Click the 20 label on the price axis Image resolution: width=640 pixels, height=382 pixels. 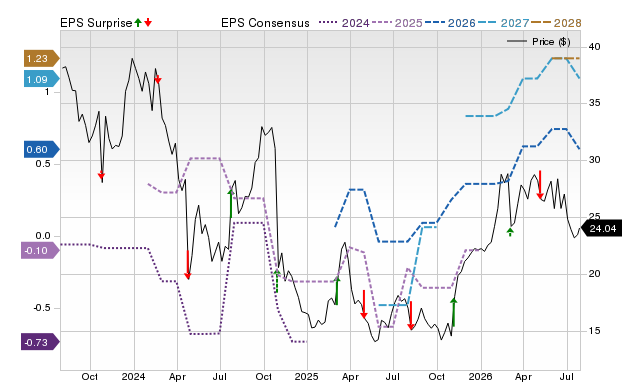pos(594,274)
